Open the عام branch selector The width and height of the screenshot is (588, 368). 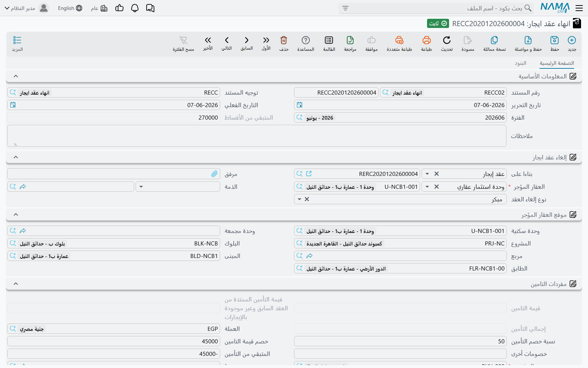[99, 8]
